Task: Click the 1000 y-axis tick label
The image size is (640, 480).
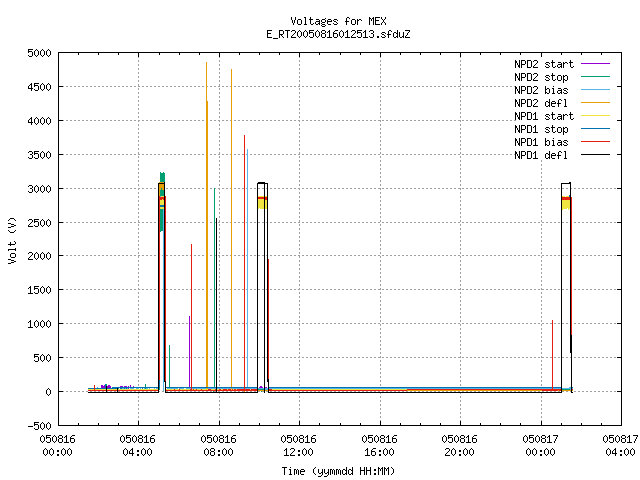Action: pos(39,324)
